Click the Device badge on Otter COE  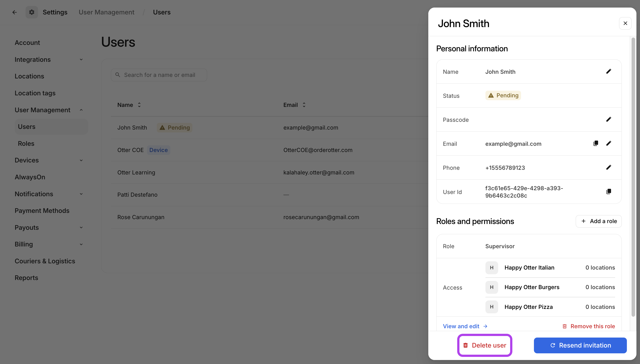click(x=159, y=150)
